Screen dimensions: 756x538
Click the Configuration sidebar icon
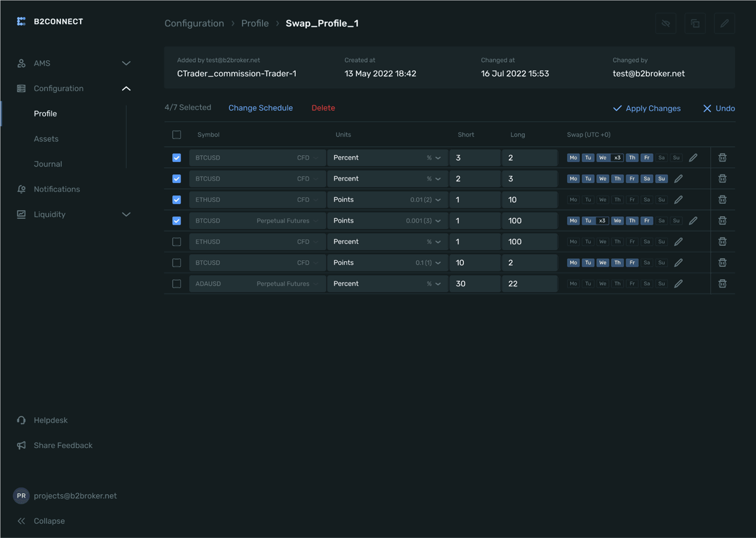coord(21,88)
